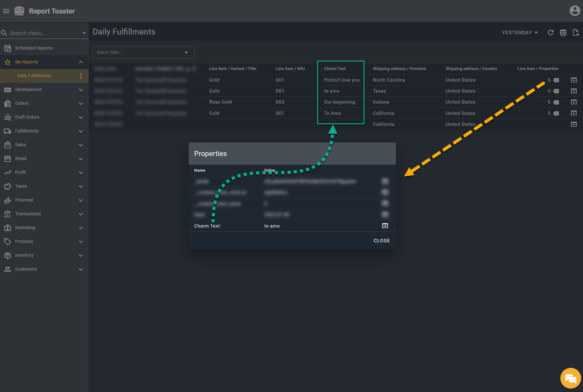This screenshot has height=392, width=583.
Task: Open Scheduled Reports from the sidebar
Action: click(x=34, y=48)
